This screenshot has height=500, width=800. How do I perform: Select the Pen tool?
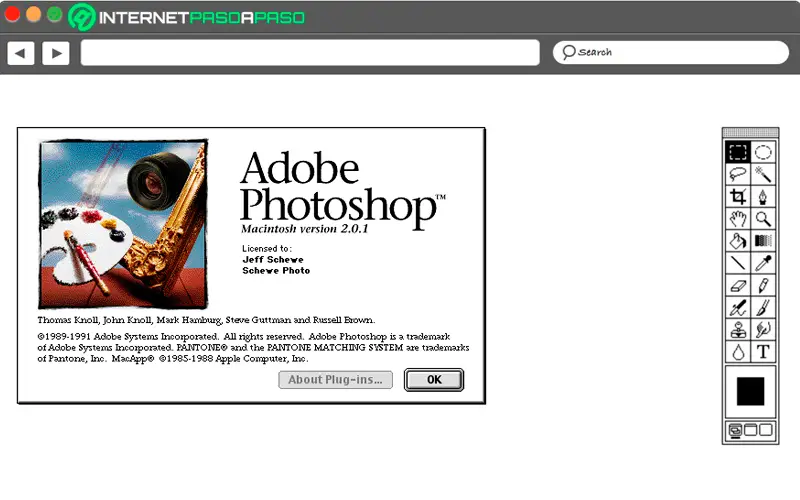coord(763,196)
